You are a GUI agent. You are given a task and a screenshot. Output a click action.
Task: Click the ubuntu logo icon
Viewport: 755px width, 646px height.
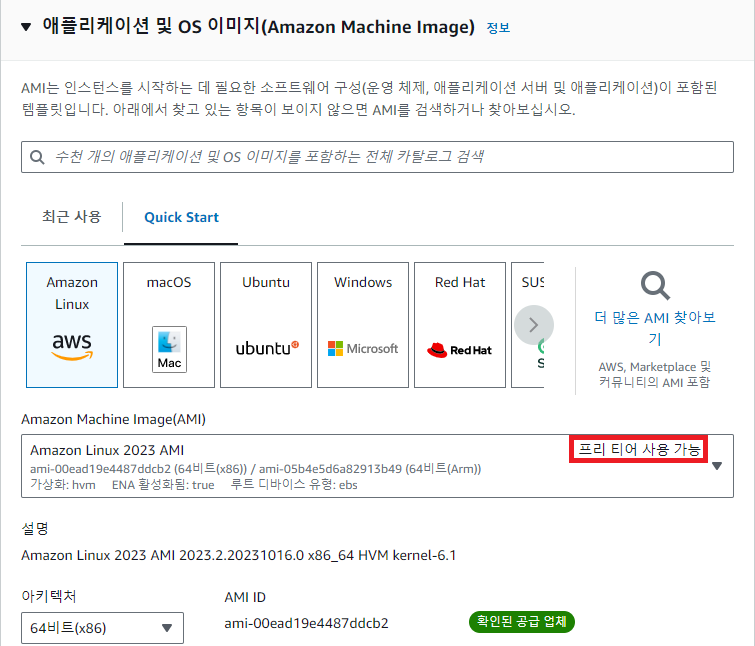(x=267, y=348)
